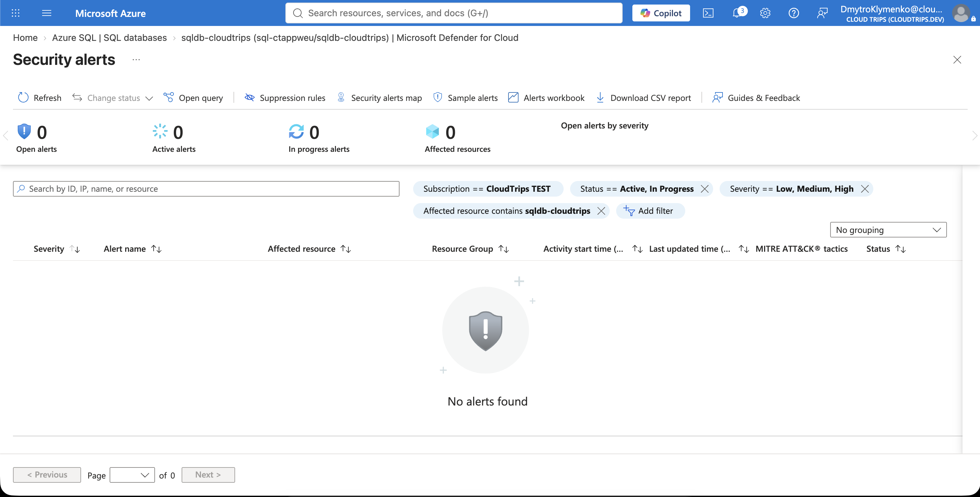Open the Severity == Low, Medium, High filter
The width and height of the screenshot is (980, 497).
[791, 189]
